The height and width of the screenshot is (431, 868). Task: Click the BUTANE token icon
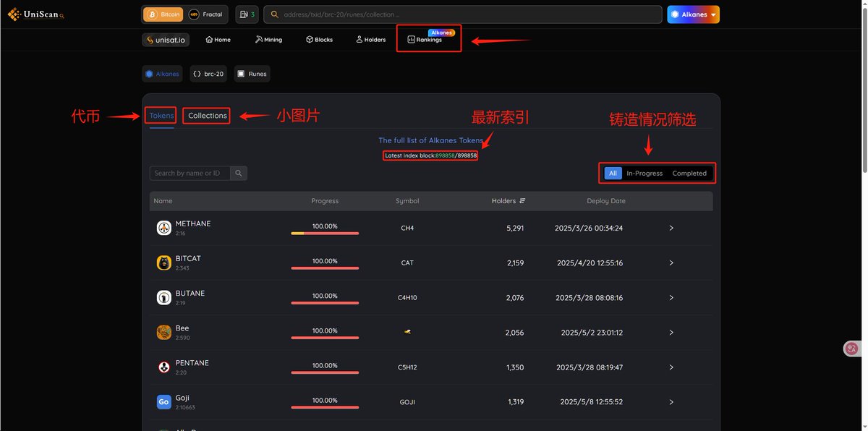(x=163, y=297)
